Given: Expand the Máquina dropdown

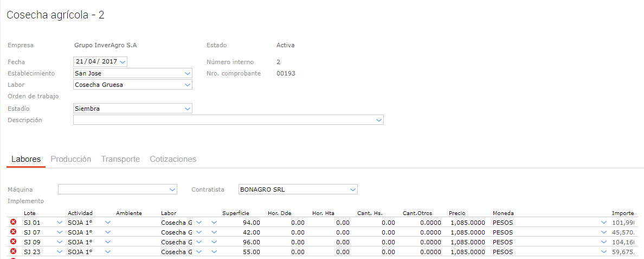Looking at the screenshot, I should tap(172, 190).
